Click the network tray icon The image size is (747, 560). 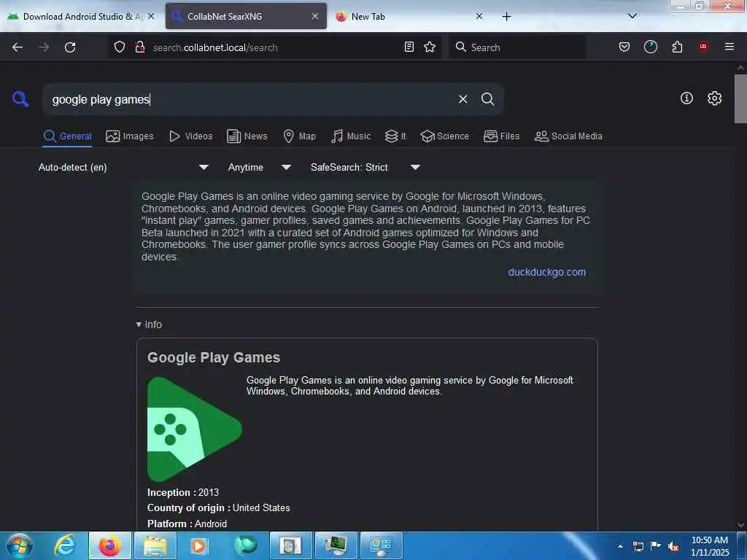638,546
